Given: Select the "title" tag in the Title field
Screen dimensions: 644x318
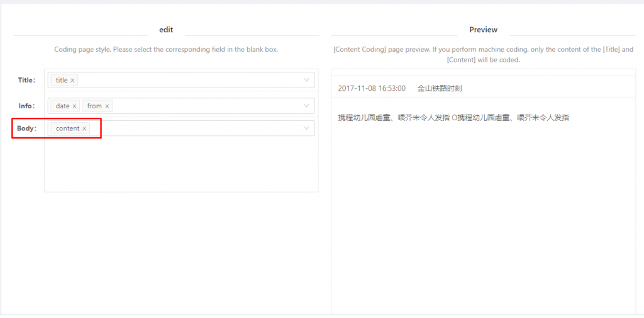Looking at the screenshot, I should click(62, 80).
